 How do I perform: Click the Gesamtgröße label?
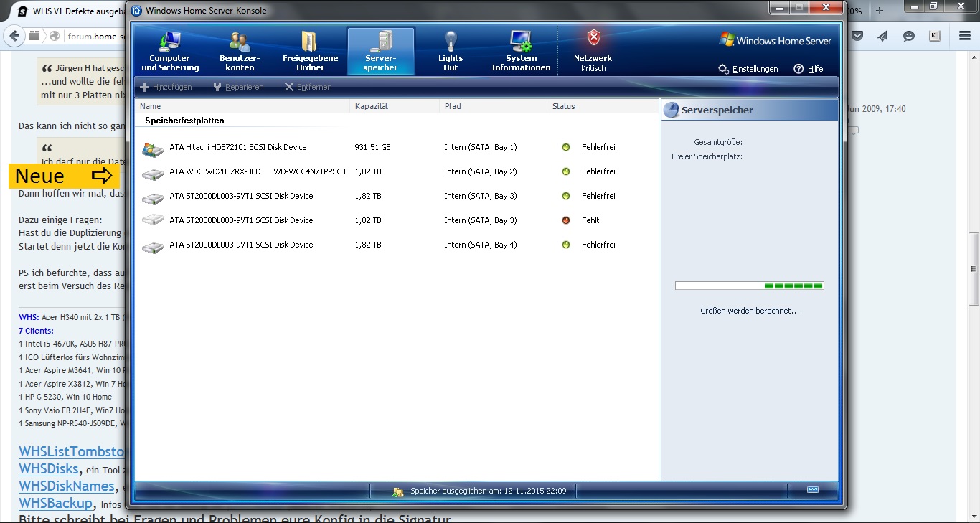tap(718, 142)
